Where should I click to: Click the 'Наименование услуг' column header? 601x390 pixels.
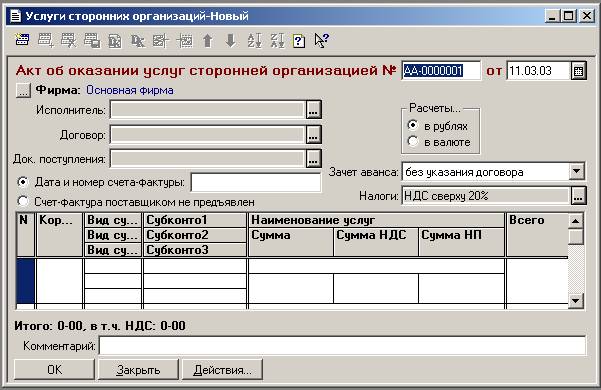tap(376, 220)
